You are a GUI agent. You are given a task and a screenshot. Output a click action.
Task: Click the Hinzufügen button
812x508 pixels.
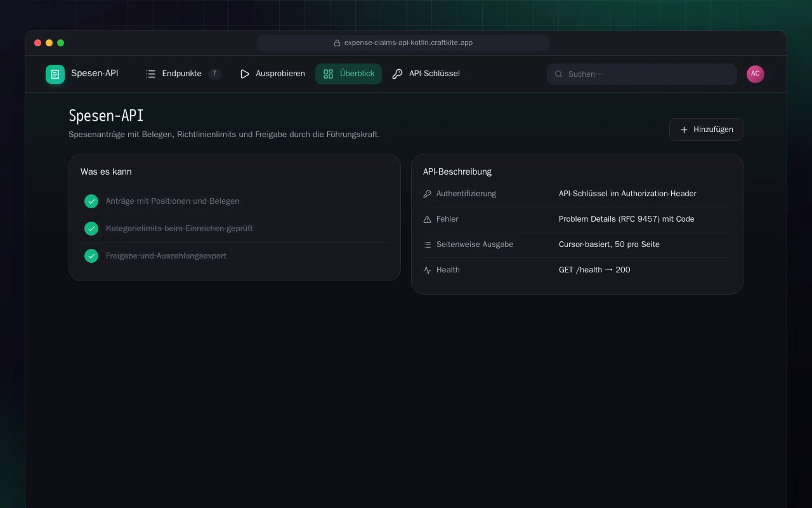coord(706,130)
